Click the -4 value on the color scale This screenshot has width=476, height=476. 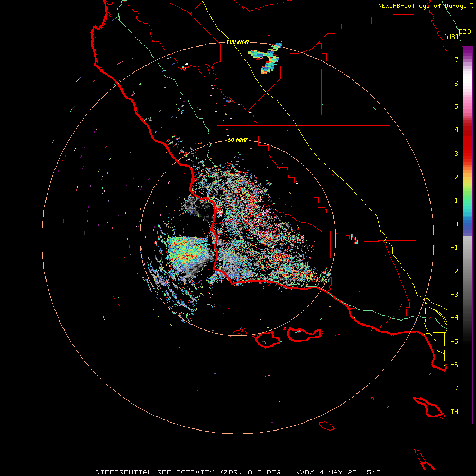(454, 318)
